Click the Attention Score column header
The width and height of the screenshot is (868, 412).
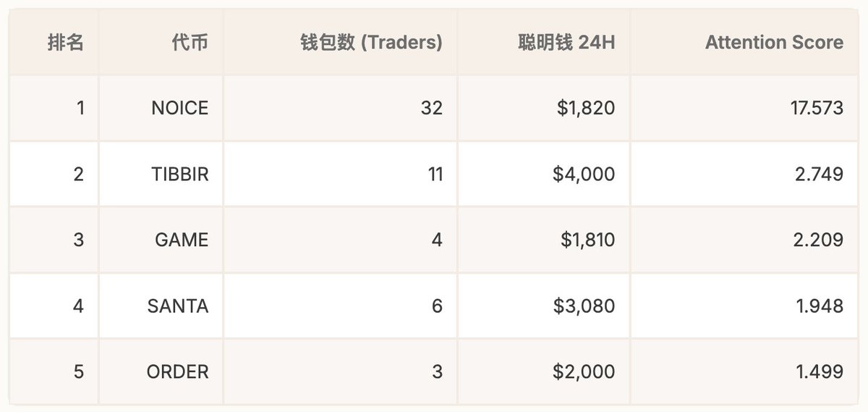774,43
